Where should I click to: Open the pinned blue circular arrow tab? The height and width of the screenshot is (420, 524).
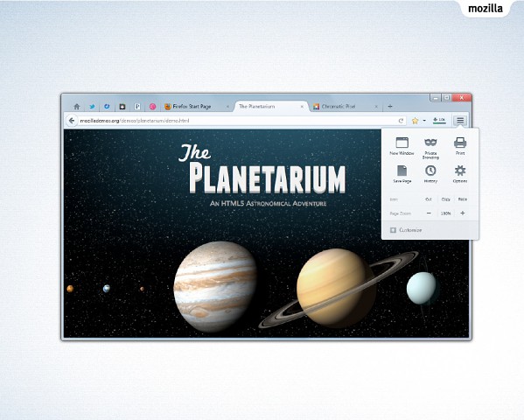pos(107,107)
